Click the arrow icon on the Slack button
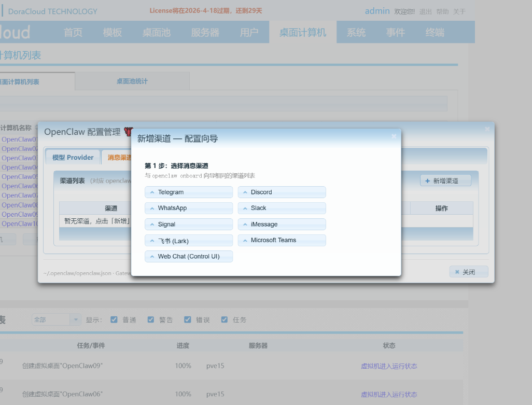Image resolution: width=532 pixels, height=405 pixels. [245, 208]
